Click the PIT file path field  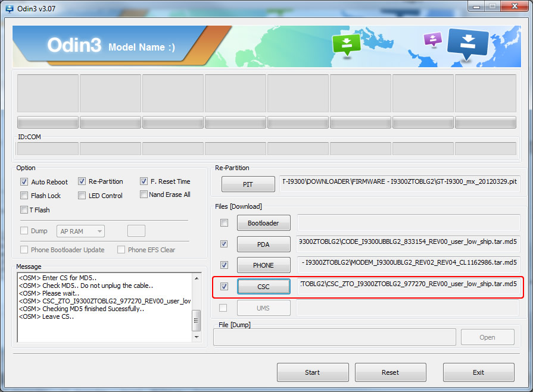point(400,184)
